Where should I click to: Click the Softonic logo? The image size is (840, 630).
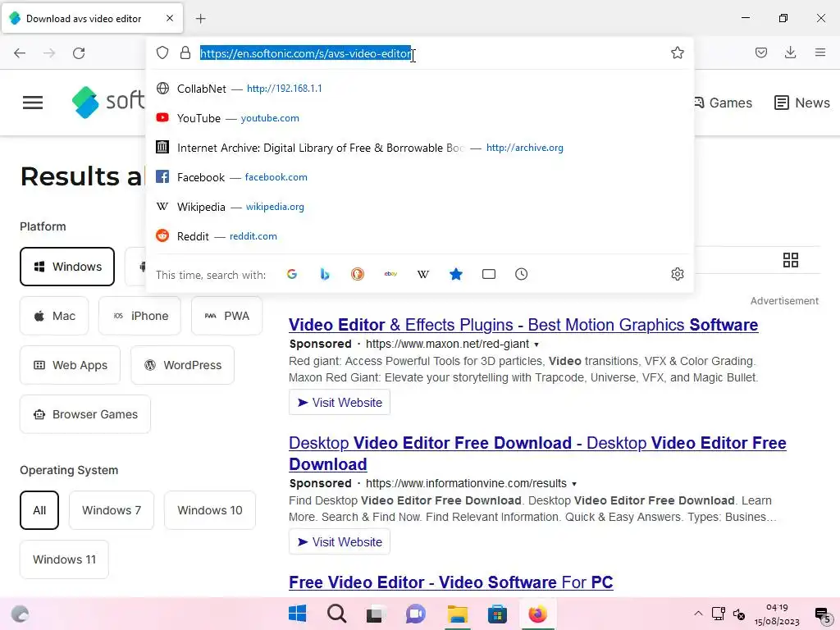[x=108, y=102]
